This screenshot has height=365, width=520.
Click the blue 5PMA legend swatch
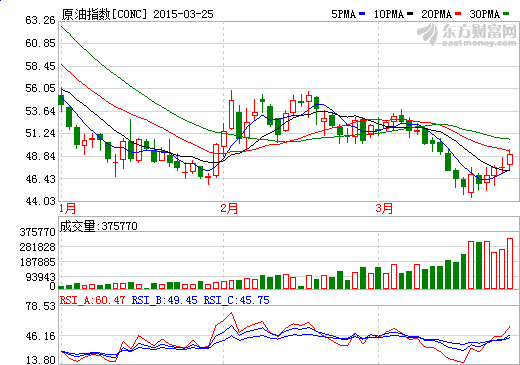(x=362, y=14)
